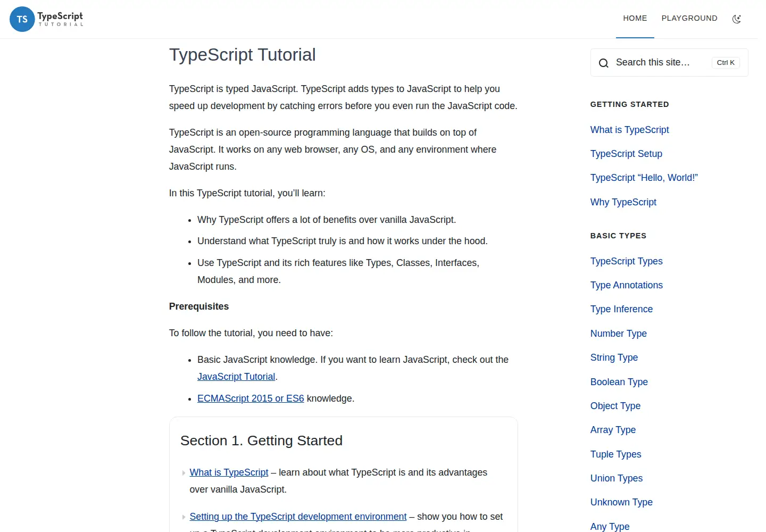Open Setting up the TypeScript development environment link
The height and width of the screenshot is (532, 766).
coord(298,517)
